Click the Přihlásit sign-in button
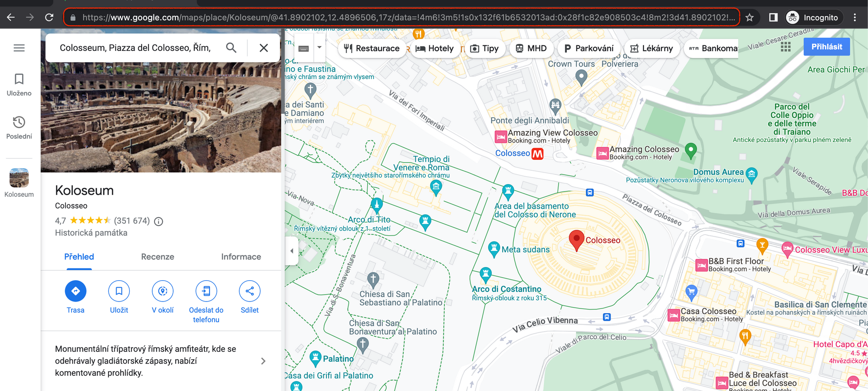The height and width of the screenshot is (391, 868). coord(827,47)
